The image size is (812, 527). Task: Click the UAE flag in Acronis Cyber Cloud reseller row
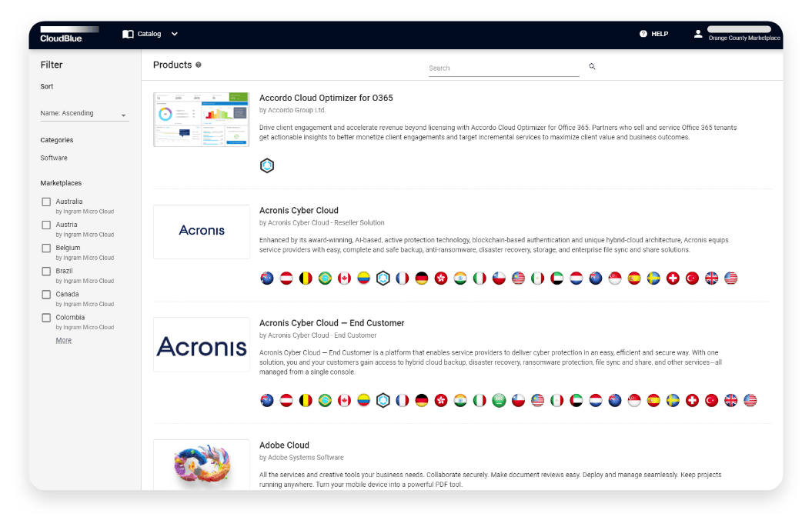click(x=556, y=278)
